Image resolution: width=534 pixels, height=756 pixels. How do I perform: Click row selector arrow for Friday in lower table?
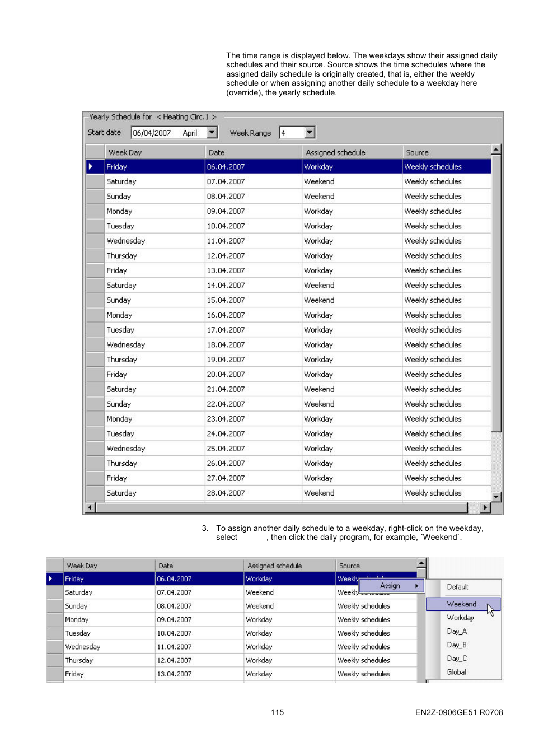tap(51, 579)
